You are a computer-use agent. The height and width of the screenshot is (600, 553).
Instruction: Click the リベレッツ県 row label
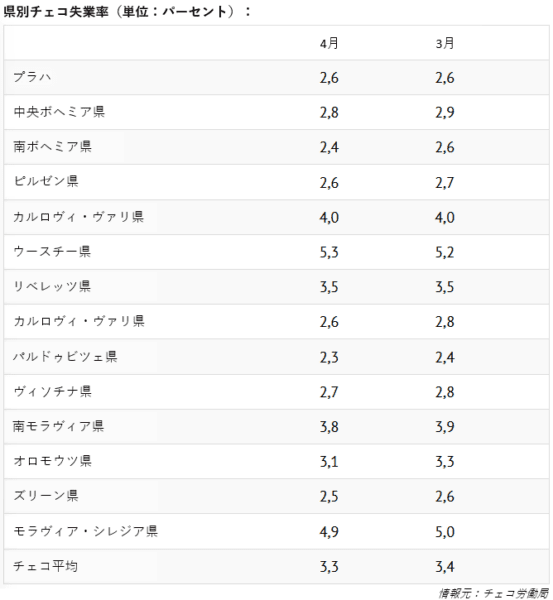52,286
